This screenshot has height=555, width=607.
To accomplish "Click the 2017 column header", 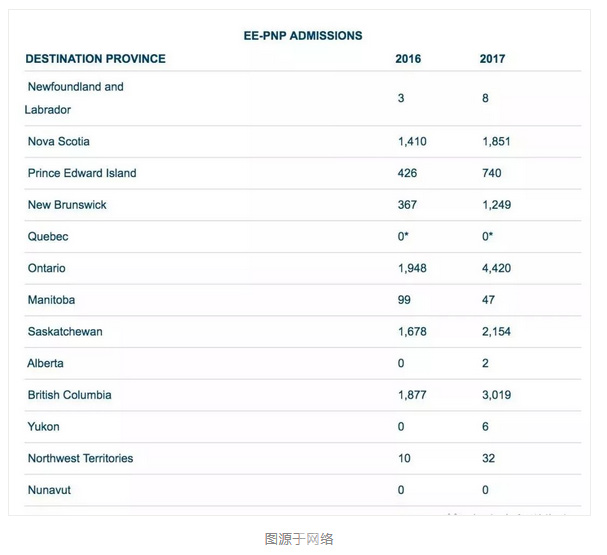I will click(492, 59).
